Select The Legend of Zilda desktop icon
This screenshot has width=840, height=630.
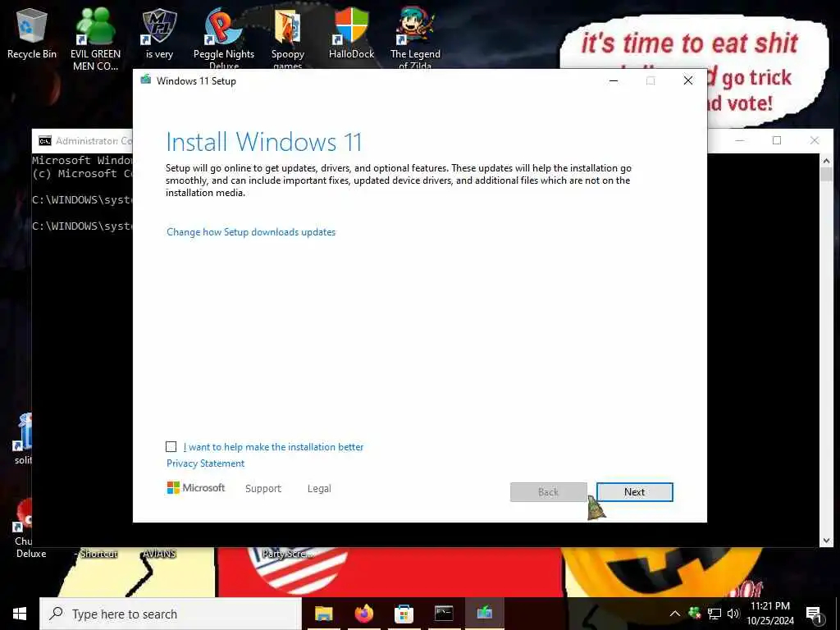tap(415, 39)
